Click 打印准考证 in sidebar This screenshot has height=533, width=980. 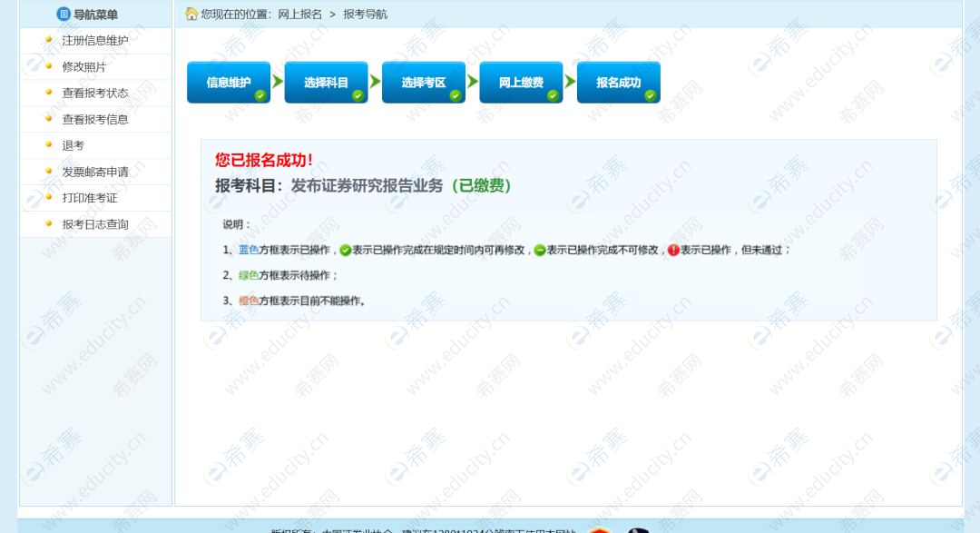click(89, 198)
